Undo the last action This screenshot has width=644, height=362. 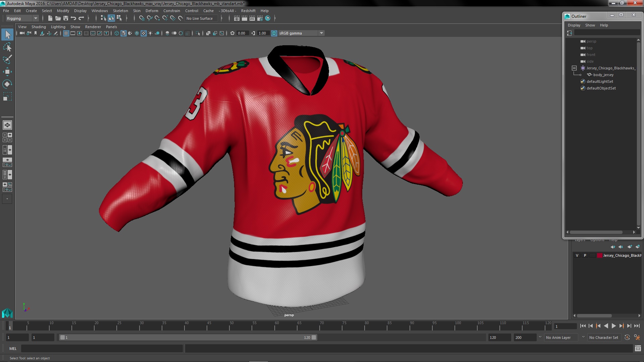click(x=73, y=18)
